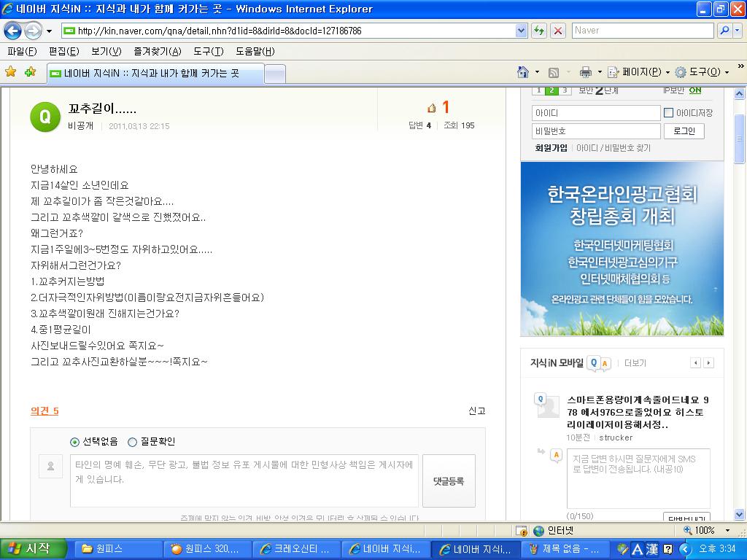Click the Refresh page icon

(539, 31)
